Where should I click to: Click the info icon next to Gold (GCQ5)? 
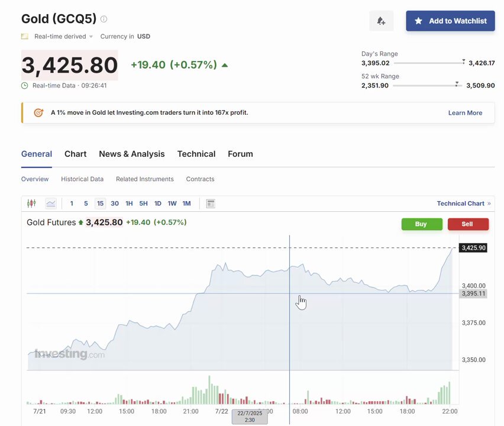[x=104, y=19]
